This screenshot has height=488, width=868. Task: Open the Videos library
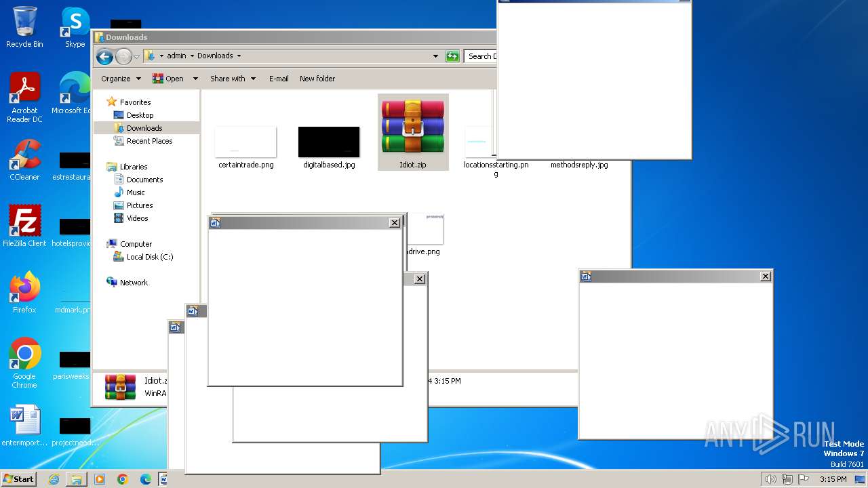(137, 218)
